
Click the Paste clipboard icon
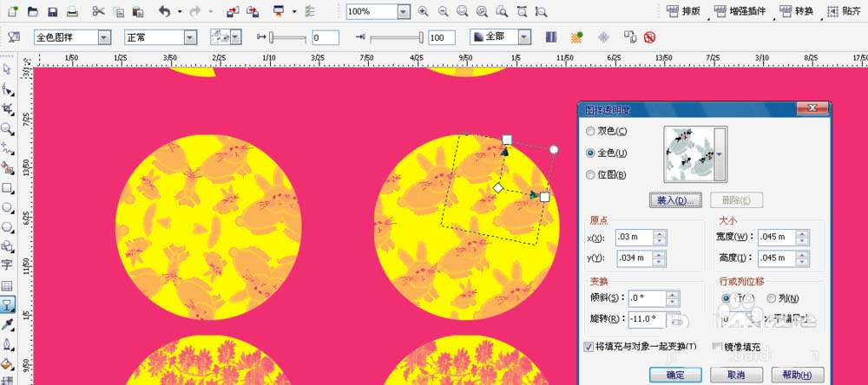tap(138, 11)
